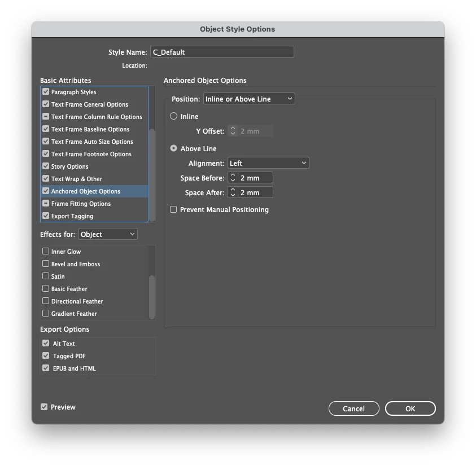Enable the Basic Feather checkbox

click(x=46, y=288)
